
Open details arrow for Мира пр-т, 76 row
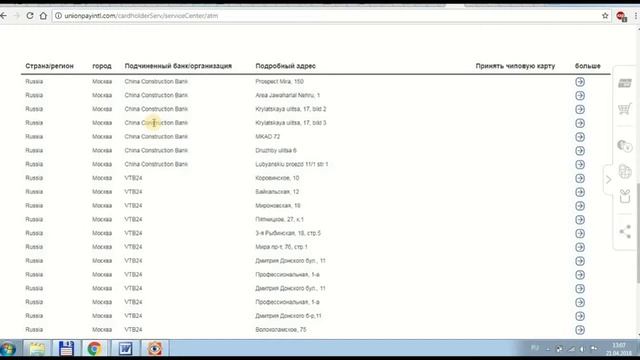coord(580,247)
